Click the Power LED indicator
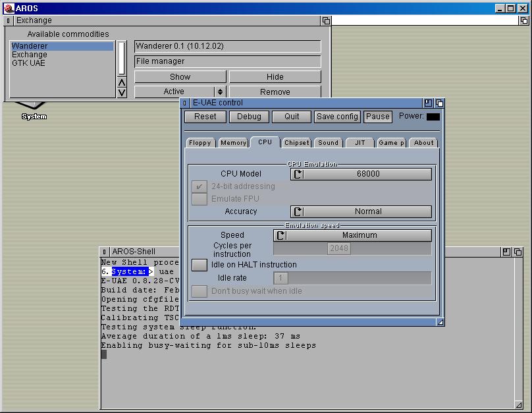 [x=433, y=117]
